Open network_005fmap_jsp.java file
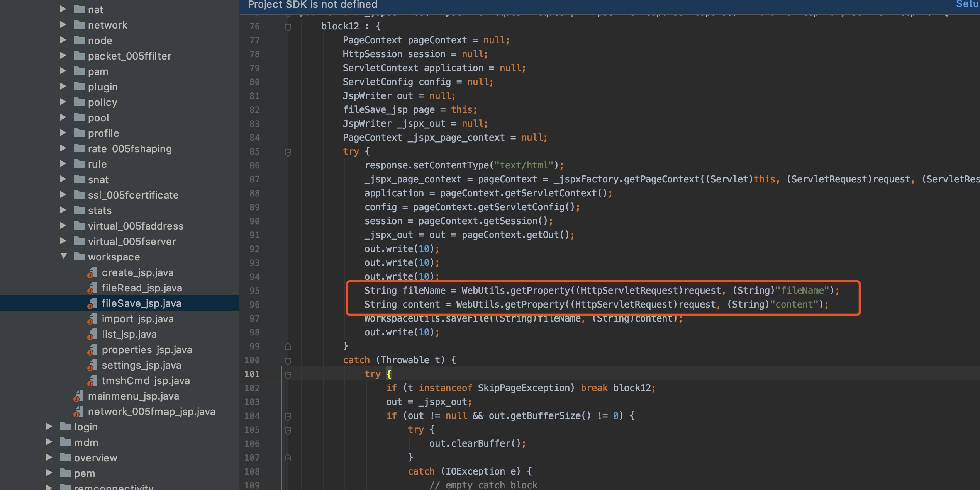Image resolution: width=980 pixels, height=490 pixels. pos(151,412)
